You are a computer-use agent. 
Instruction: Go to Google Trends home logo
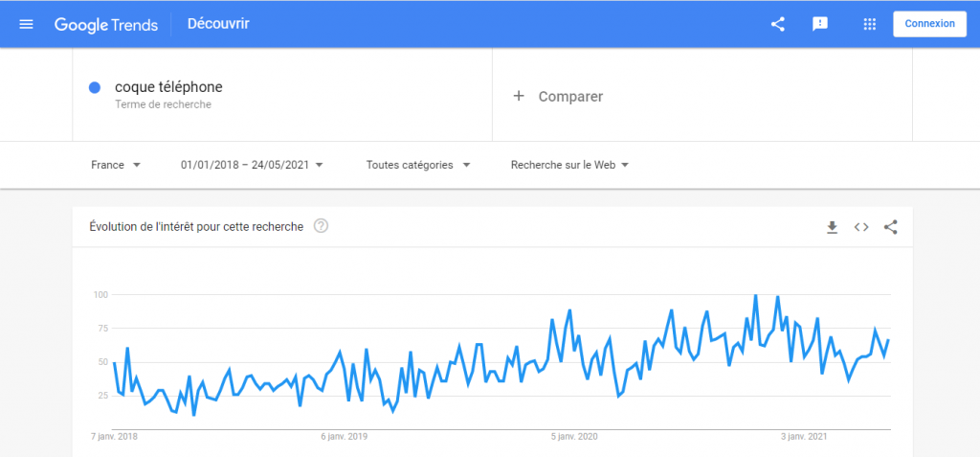pyautogui.click(x=106, y=24)
